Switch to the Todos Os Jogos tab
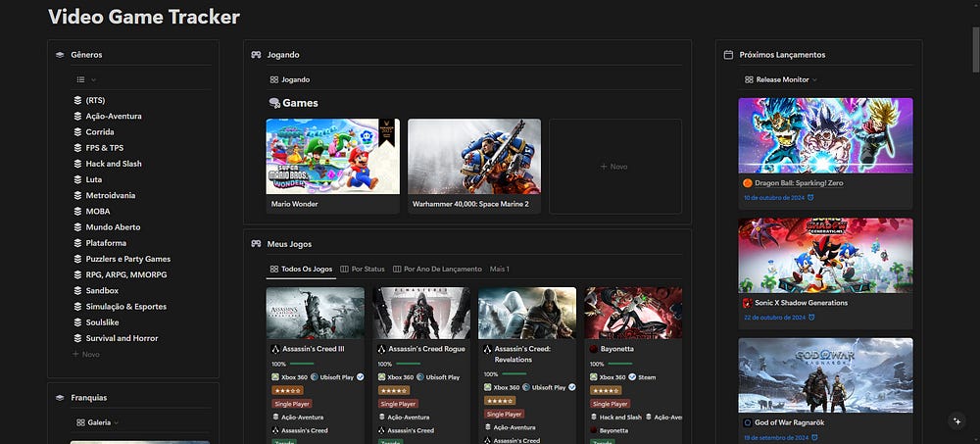 tap(301, 269)
